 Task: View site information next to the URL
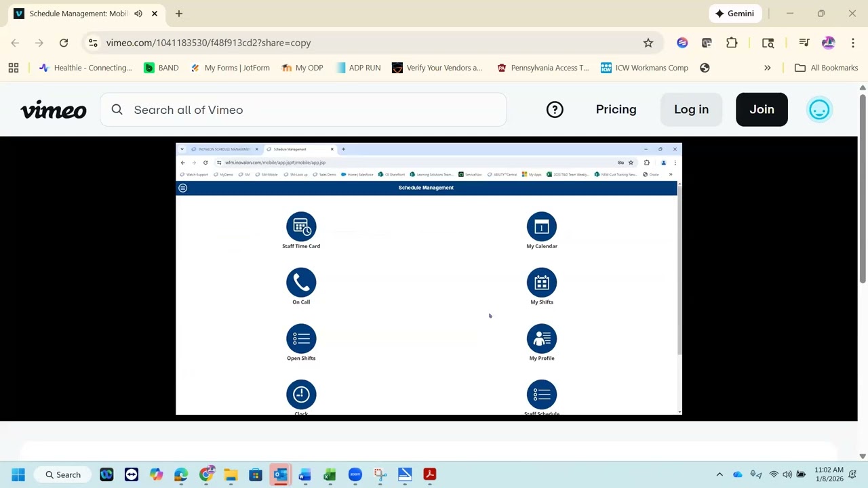93,43
